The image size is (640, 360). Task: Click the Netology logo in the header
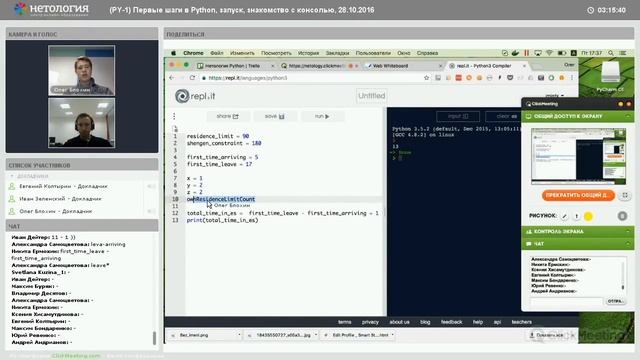[51, 9]
